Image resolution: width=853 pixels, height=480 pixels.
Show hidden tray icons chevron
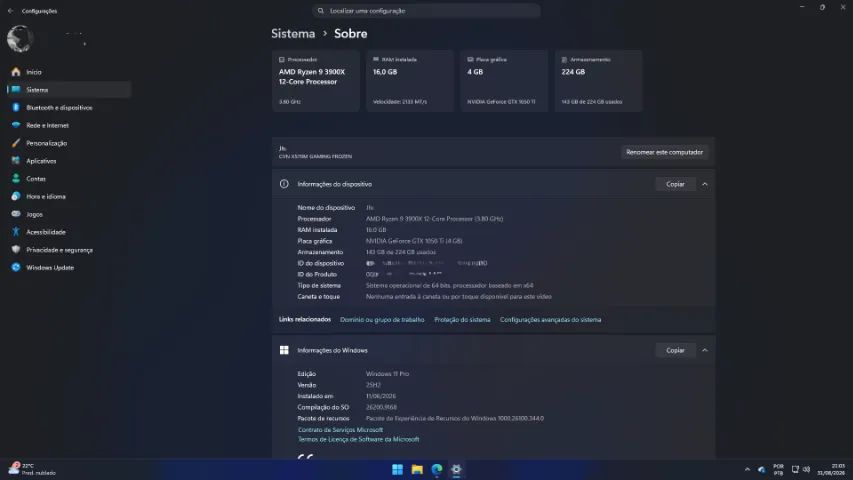tap(747, 469)
